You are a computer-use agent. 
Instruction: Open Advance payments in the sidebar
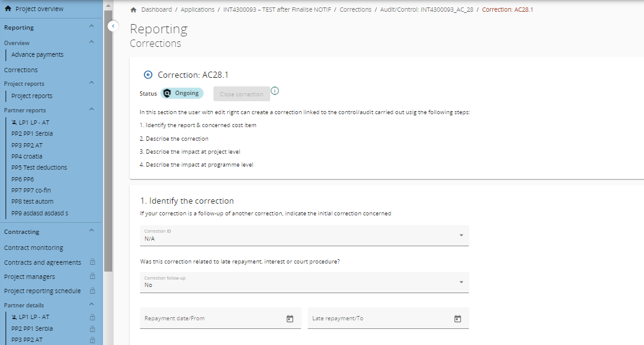coord(37,54)
